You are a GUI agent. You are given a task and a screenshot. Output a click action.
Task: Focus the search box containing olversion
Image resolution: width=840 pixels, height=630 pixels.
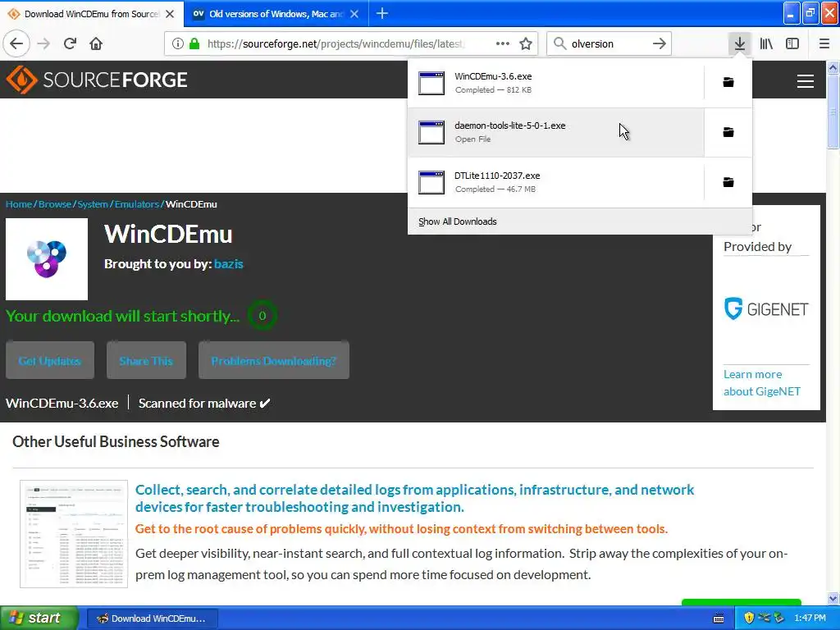pos(608,44)
